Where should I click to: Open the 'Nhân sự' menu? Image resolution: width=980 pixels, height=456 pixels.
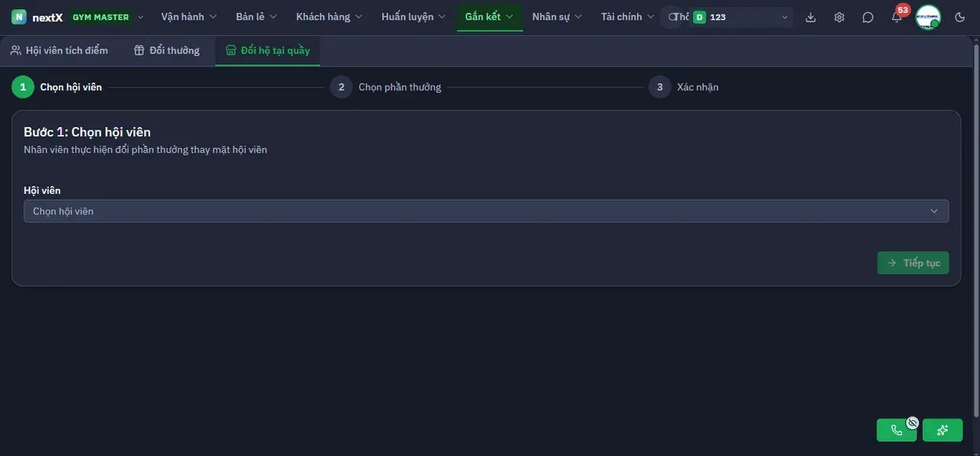click(x=557, y=17)
